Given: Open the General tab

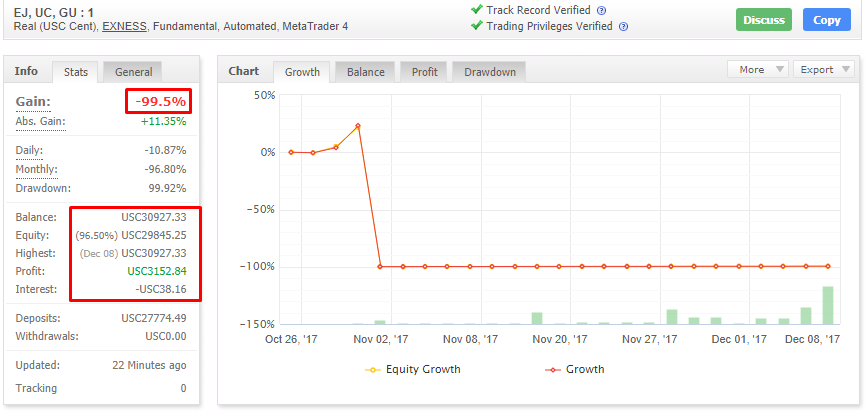Looking at the screenshot, I should click(133, 72).
